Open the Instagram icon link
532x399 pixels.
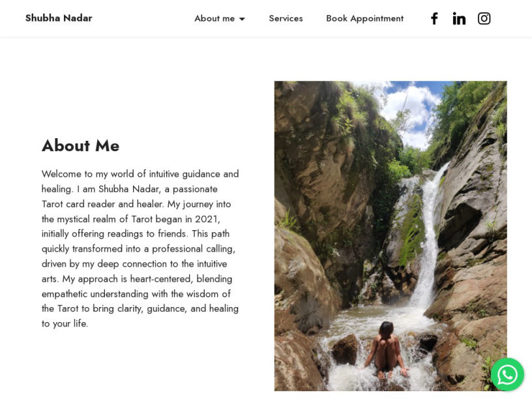484,18
